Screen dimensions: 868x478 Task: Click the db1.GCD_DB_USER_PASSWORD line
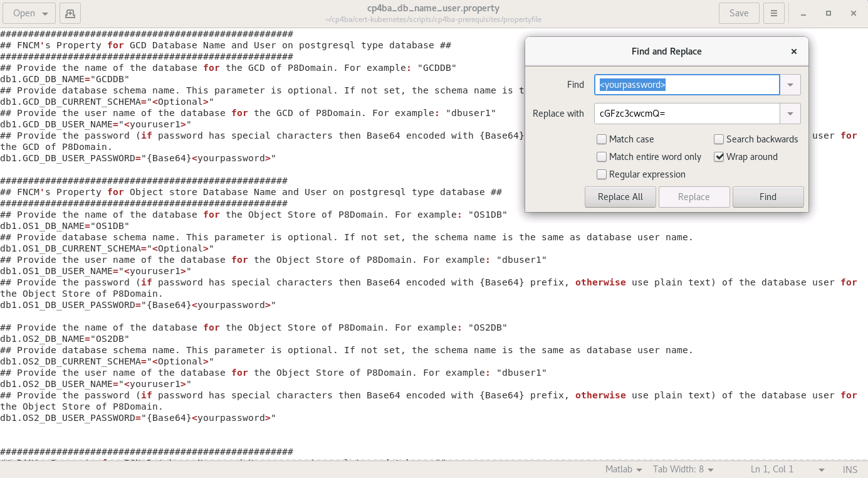click(138, 158)
